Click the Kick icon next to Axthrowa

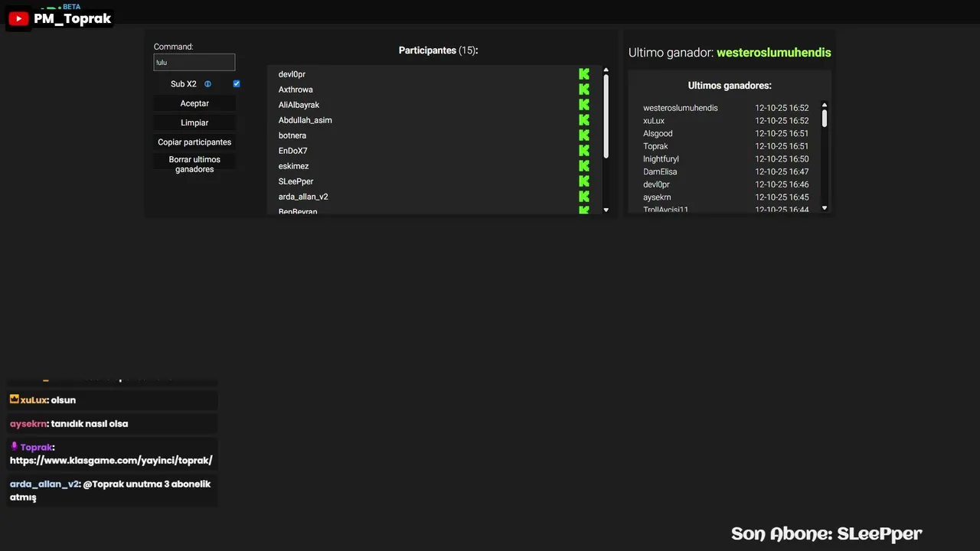[584, 90]
